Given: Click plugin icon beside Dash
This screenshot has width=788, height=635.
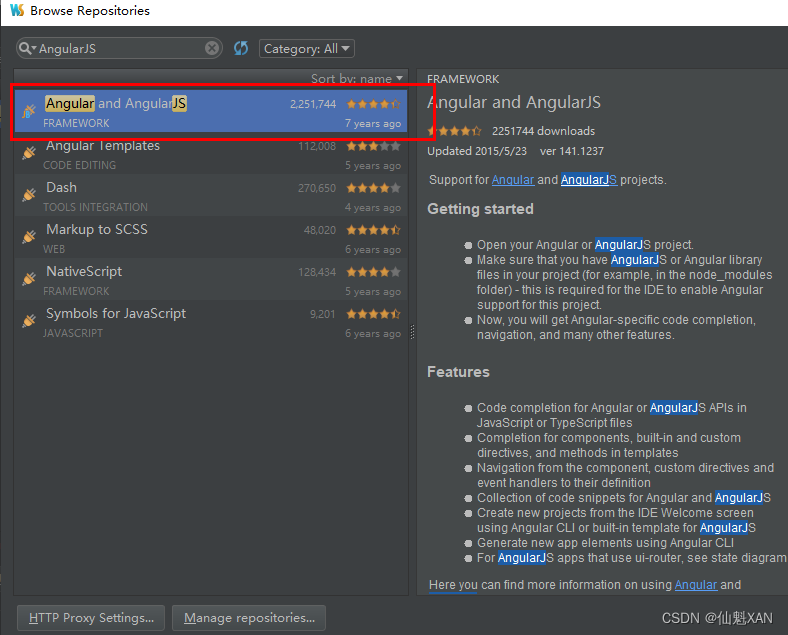Looking at the screenshot, I should coord(29,194).
